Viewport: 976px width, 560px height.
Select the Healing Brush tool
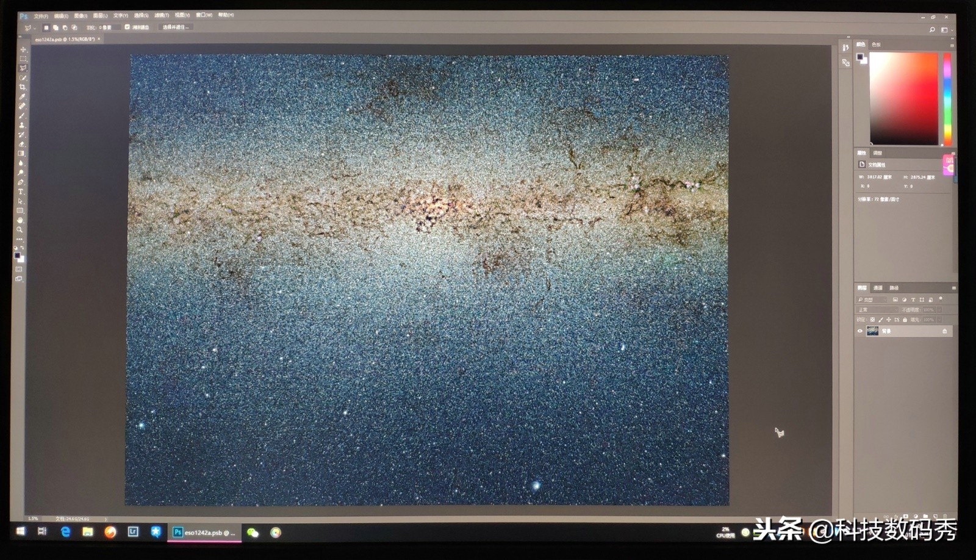point(23,106)
